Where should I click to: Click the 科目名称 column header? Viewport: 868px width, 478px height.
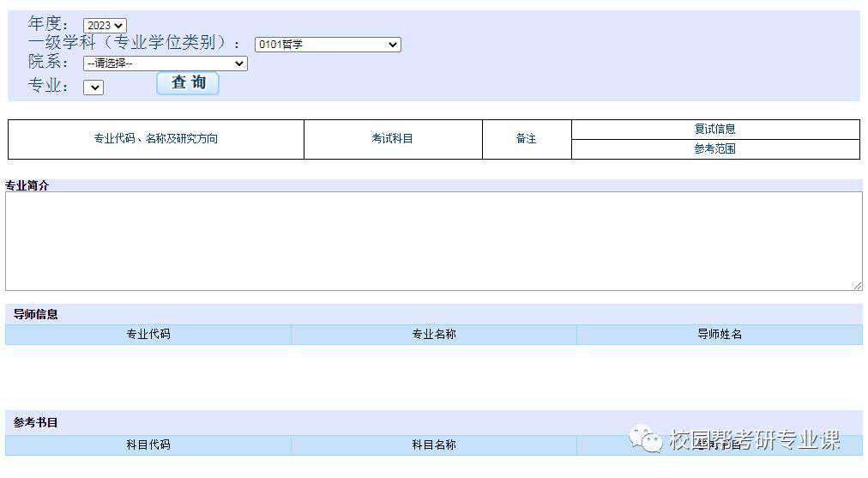point(434,445)
